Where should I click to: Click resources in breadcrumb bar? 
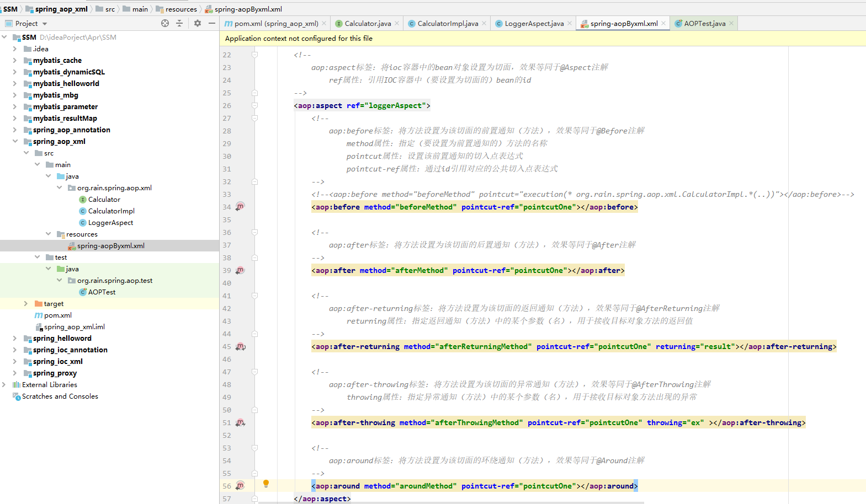tap(176, 9)
